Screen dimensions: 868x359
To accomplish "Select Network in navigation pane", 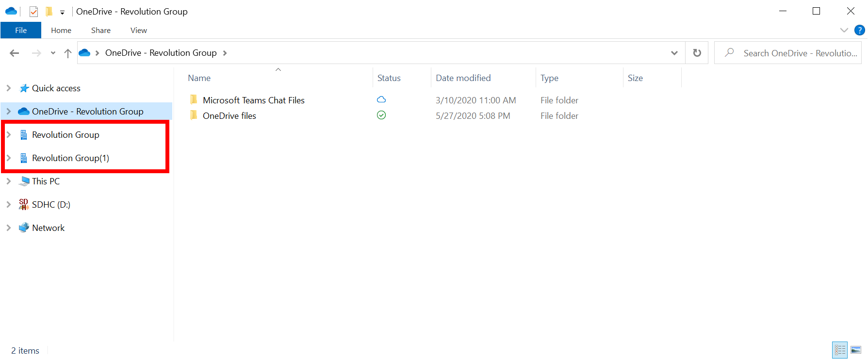I will [48, 228].
